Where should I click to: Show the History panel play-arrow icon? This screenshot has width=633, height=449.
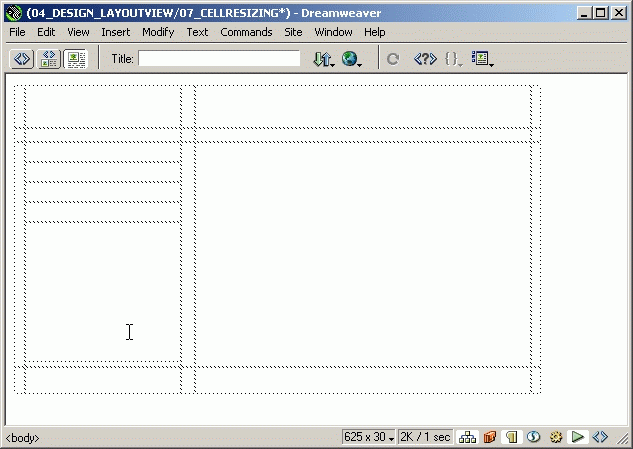[x=578, y=437]
